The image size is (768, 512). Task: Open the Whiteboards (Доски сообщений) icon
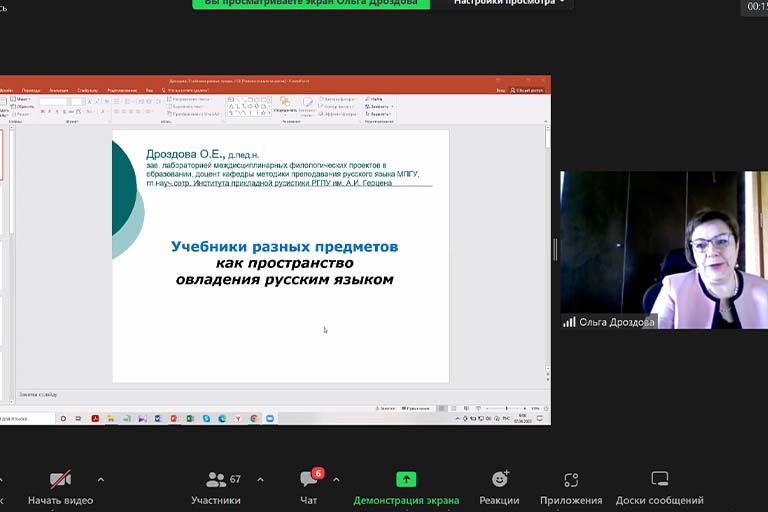659,480
